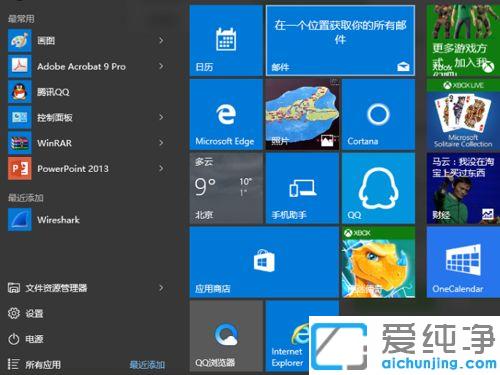This screenshot has height=375, width=500.
Task: Click the Adobe Acrobat 9 Pro text
Action: (81, 66)
